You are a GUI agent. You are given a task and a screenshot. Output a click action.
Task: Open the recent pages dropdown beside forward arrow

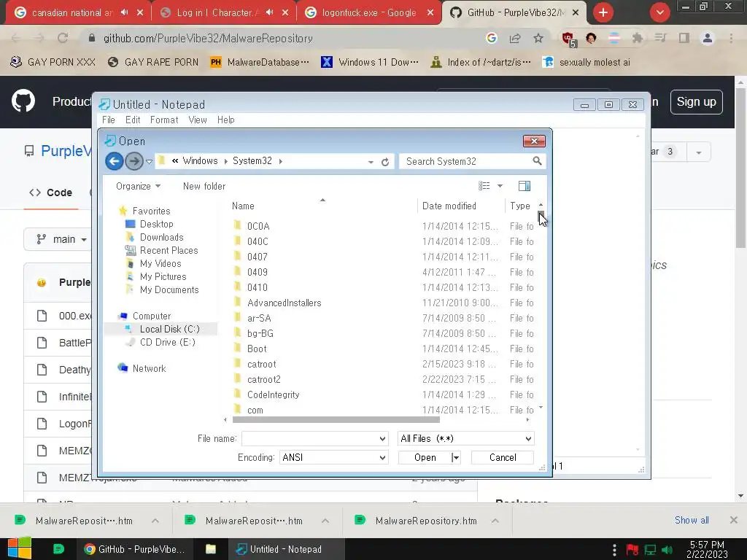[149, 162]
